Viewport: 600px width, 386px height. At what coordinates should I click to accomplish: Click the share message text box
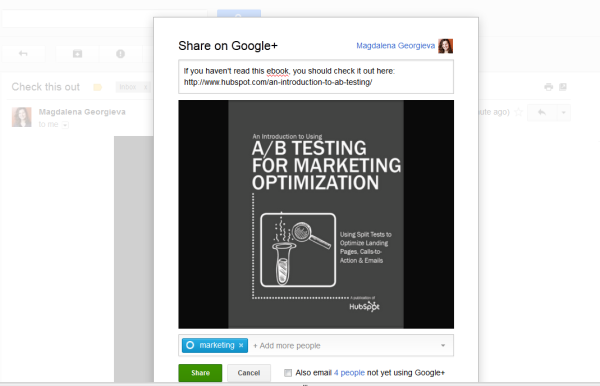[316, 77]
